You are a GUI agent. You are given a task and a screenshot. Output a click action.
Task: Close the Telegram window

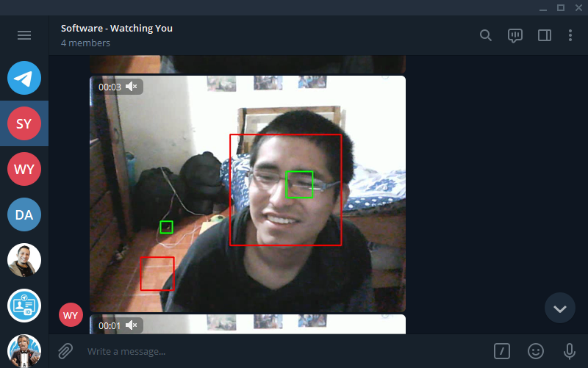[x=578, y=8]
